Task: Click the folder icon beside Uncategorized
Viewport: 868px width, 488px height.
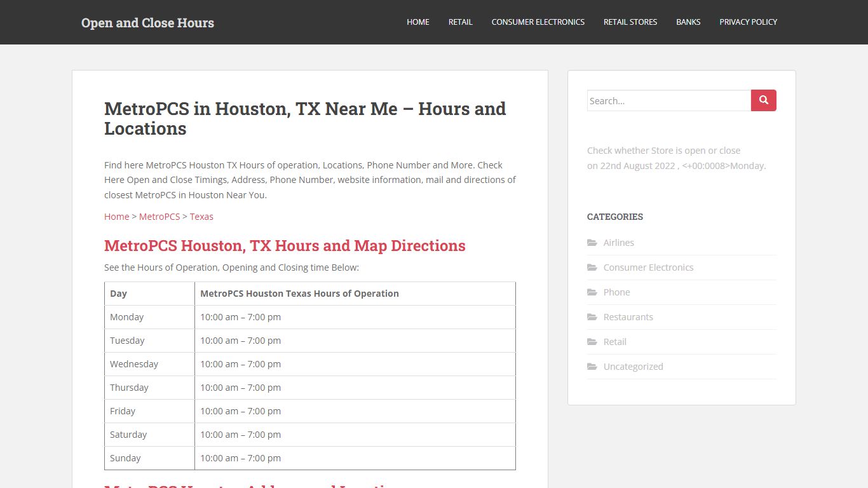Action: point(592,367)
